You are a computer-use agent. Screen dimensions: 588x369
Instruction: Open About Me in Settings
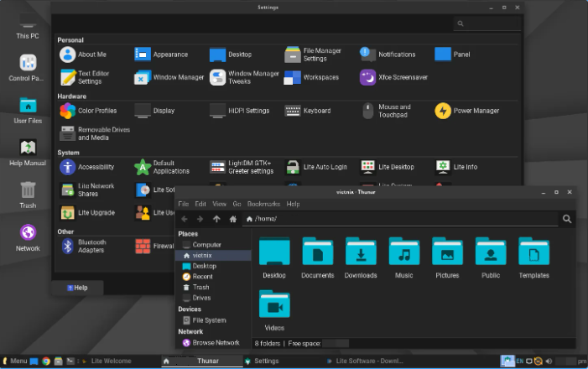83,55
